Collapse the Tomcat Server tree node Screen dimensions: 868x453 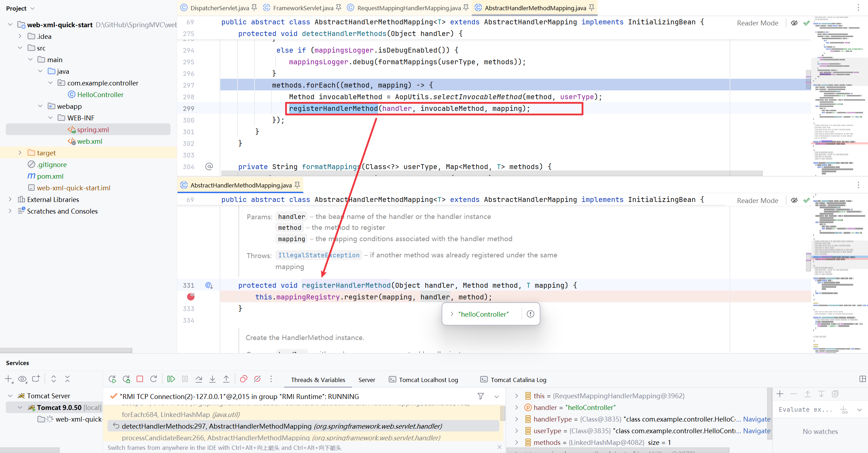click(10, 396)
